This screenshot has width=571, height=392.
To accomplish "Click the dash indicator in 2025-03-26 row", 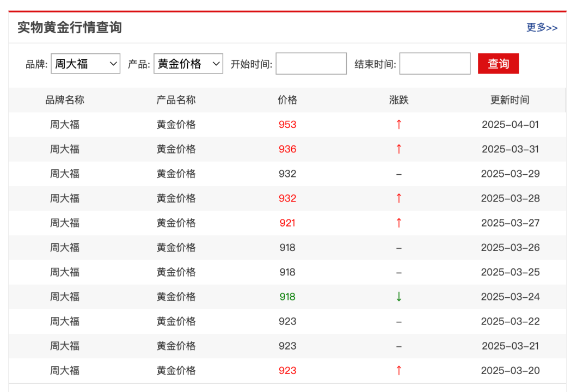I will pyautogui.click(x=398, y=248).
